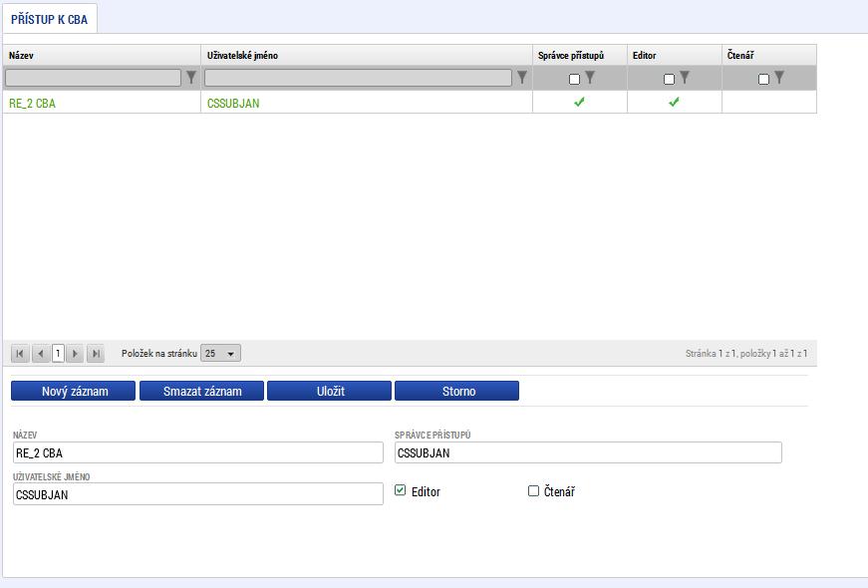Click the Čtenář checkbox label in form
The height and width of the screenshot is (588, 868).
[559, 491]
